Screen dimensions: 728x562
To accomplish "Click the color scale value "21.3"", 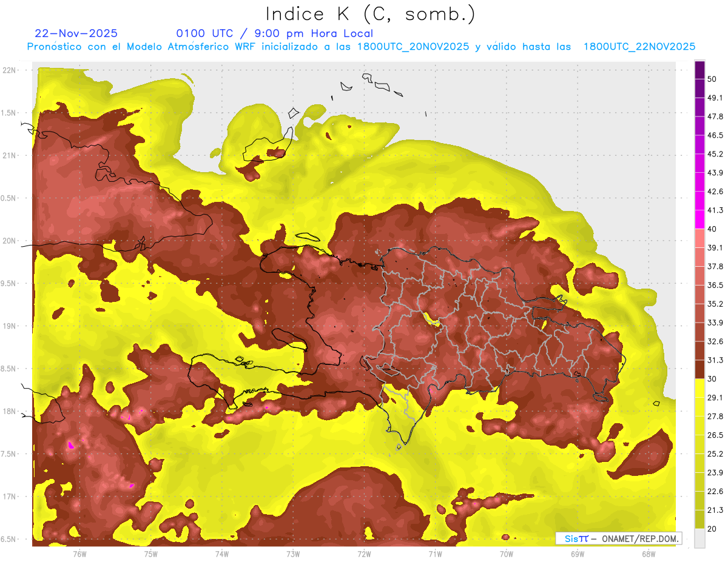I will click(x=715, y=510).
